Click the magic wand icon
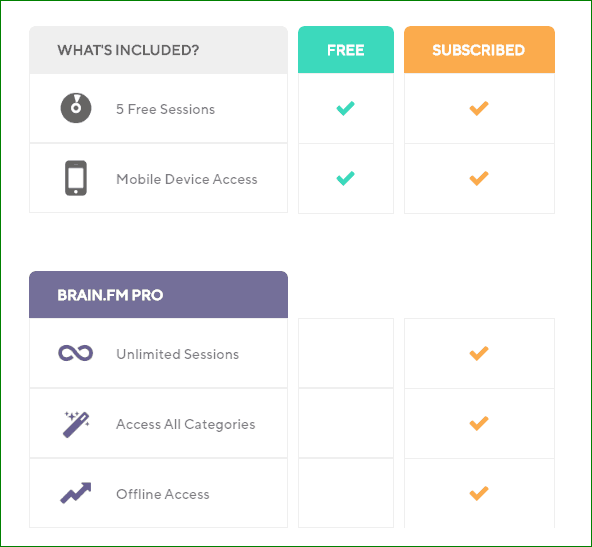 point(76,424)
